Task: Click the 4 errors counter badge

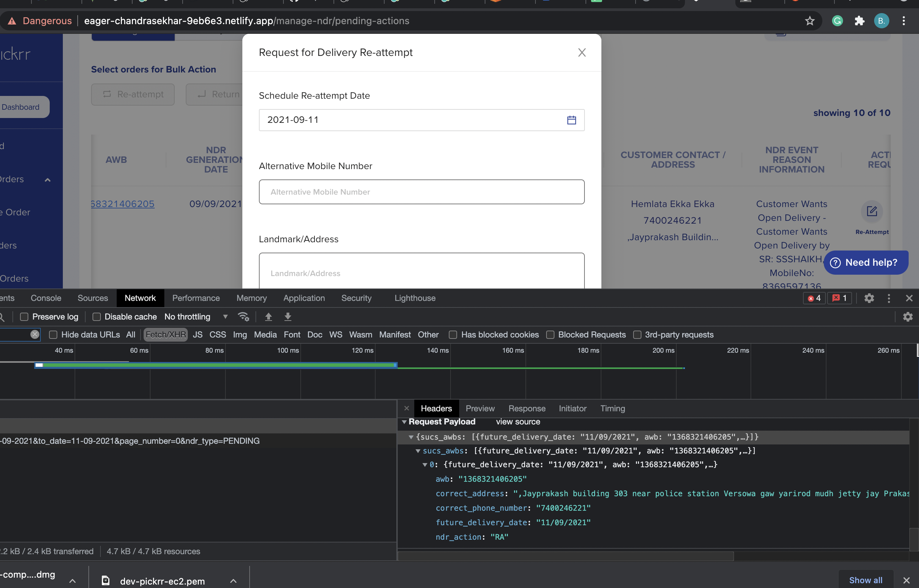Action: [814, 298]
